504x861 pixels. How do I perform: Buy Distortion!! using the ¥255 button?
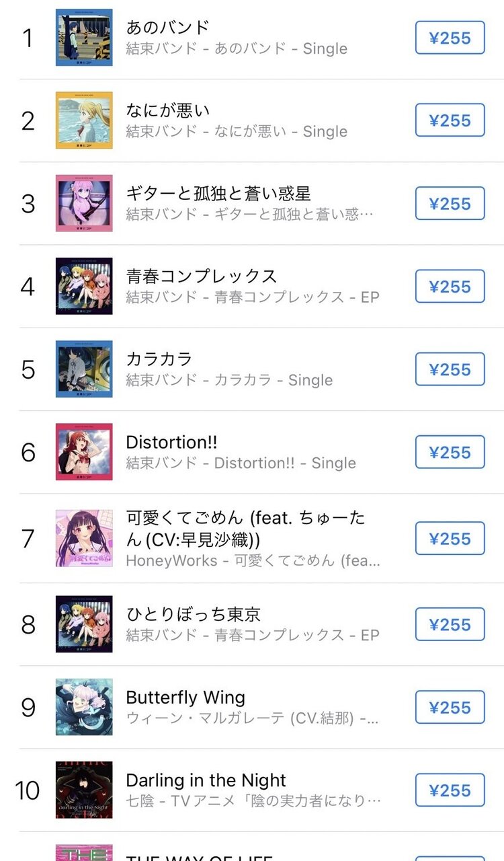(x=450, y=452)
